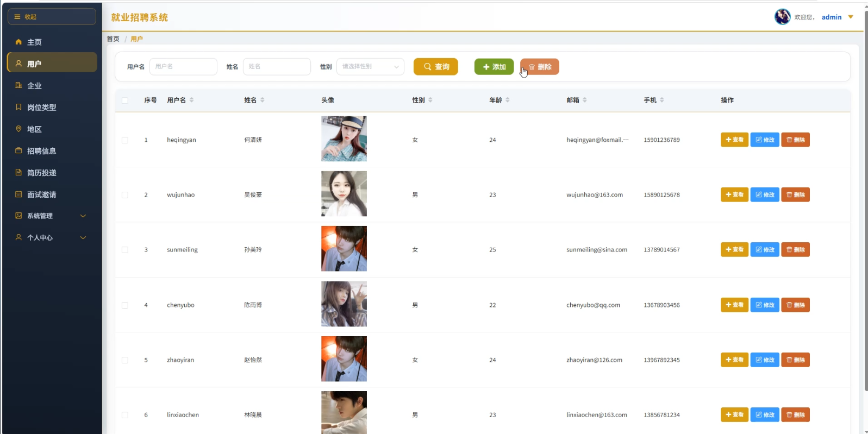Click 查看 for user wujunhao
This screenshot has height=434, width=868.
(x=734, y=194)
